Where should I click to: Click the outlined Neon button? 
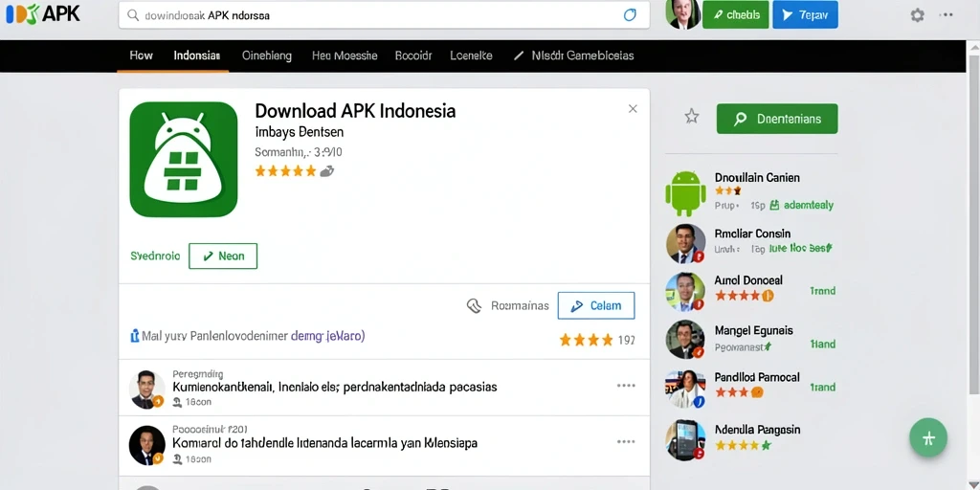tap(223, 256)
